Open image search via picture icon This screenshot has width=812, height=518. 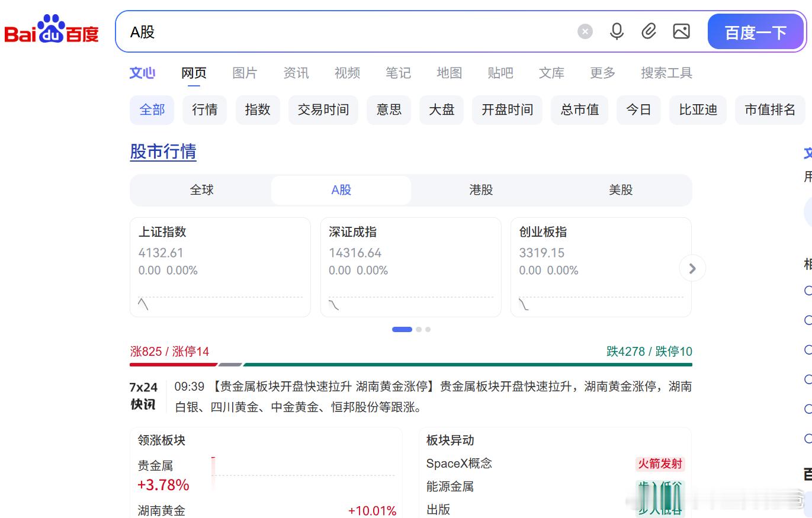tap(681, 31)
